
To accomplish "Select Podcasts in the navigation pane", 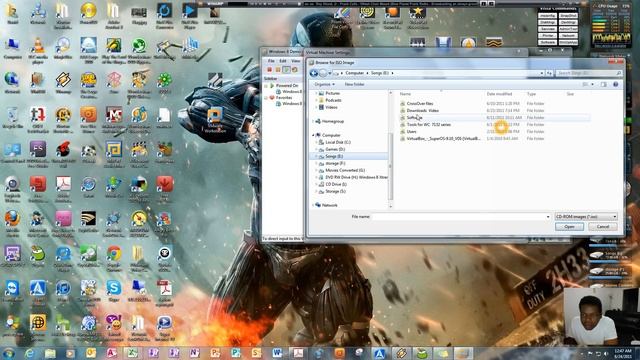I will 333,100.
